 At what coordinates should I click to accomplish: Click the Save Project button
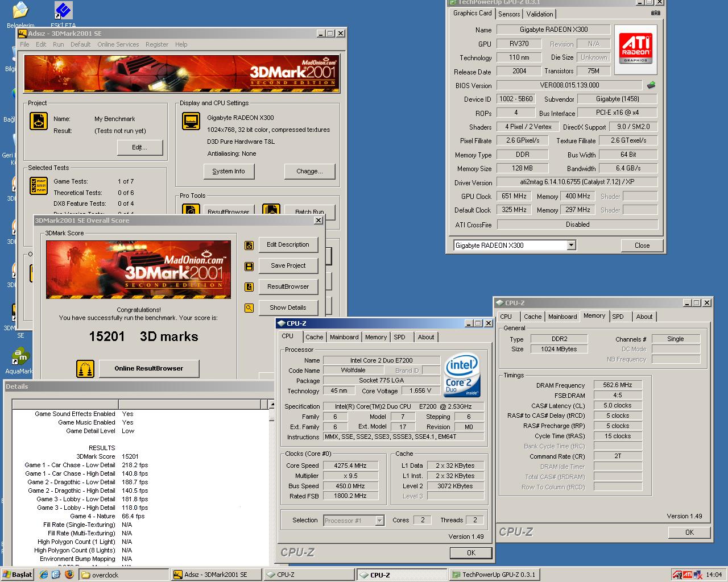[x=288, y=266]
